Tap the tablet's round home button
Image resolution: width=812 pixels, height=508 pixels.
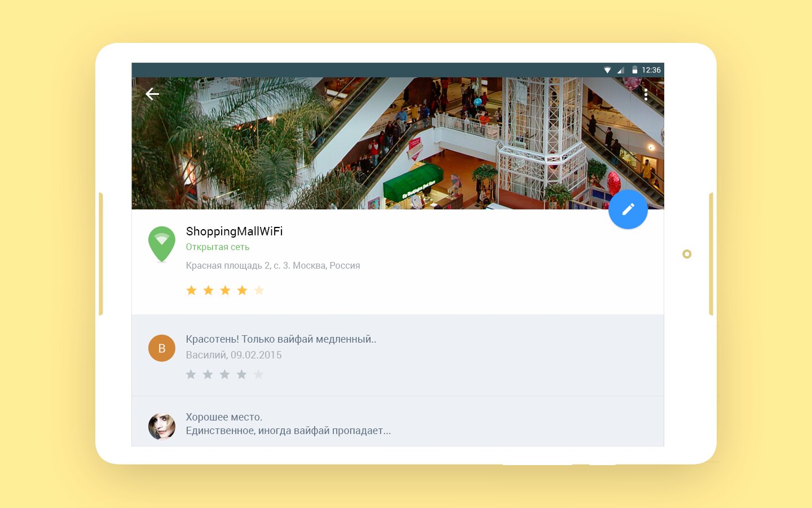click(687, 254)
